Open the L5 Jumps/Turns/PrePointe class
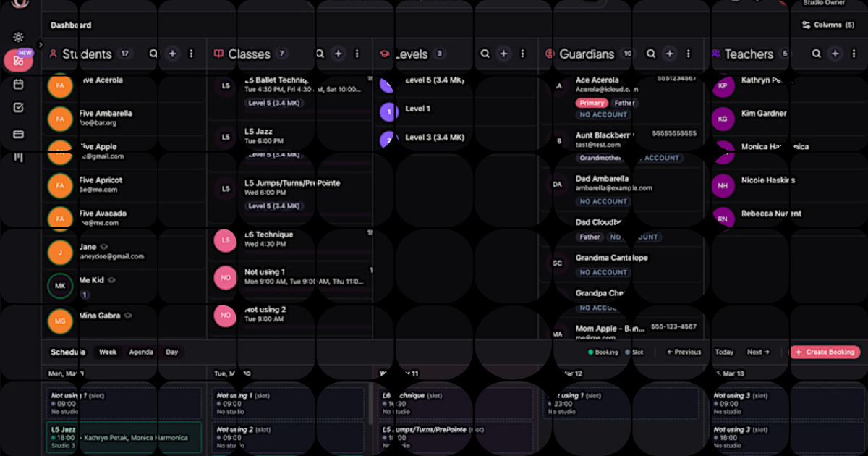 [x=291, y=195]
